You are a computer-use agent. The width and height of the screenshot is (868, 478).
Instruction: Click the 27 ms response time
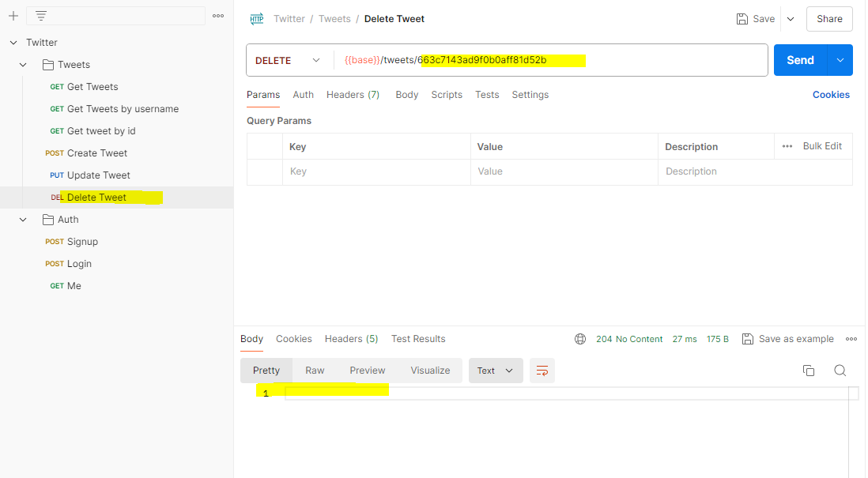click(685, 339)
